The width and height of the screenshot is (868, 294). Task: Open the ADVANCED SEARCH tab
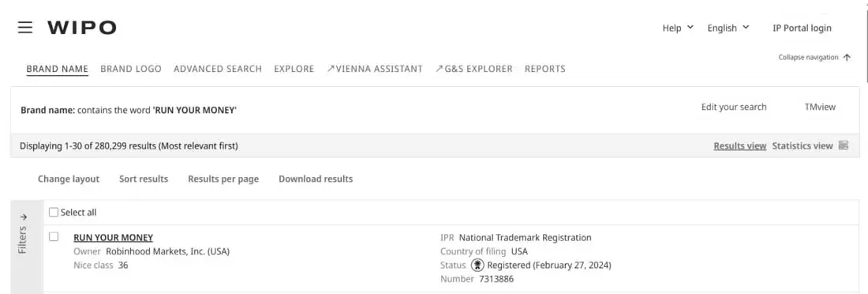218,69
